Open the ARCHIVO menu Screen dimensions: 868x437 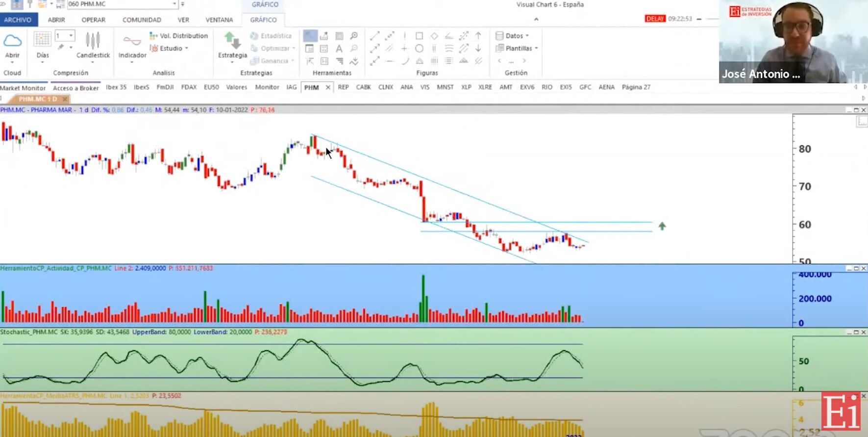[x=18, y=20]
